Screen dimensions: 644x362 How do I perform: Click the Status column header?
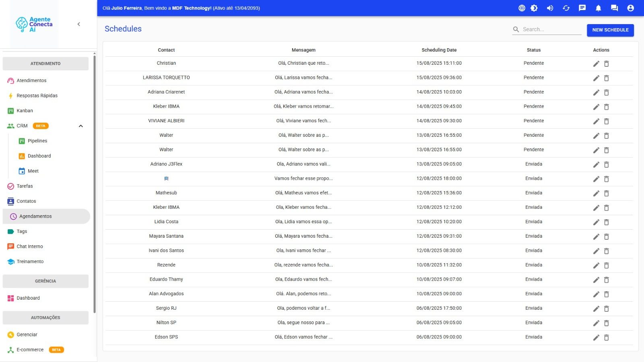click(534, 50)
